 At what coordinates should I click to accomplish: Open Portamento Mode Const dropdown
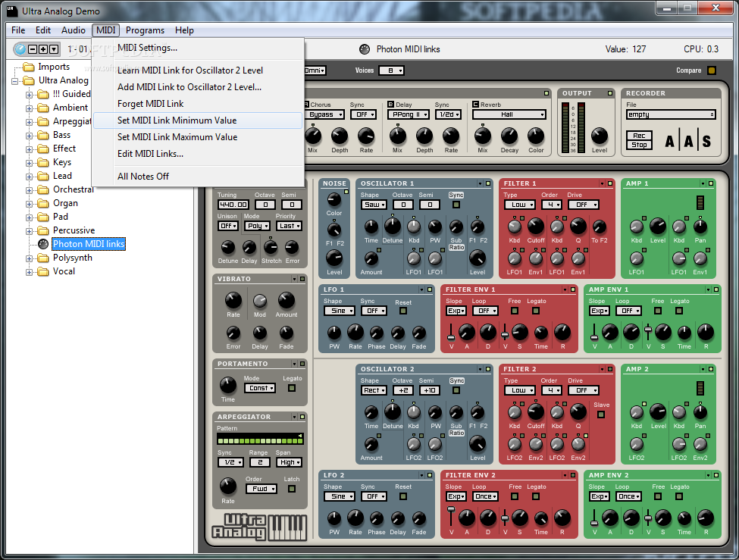pos(260,388)
